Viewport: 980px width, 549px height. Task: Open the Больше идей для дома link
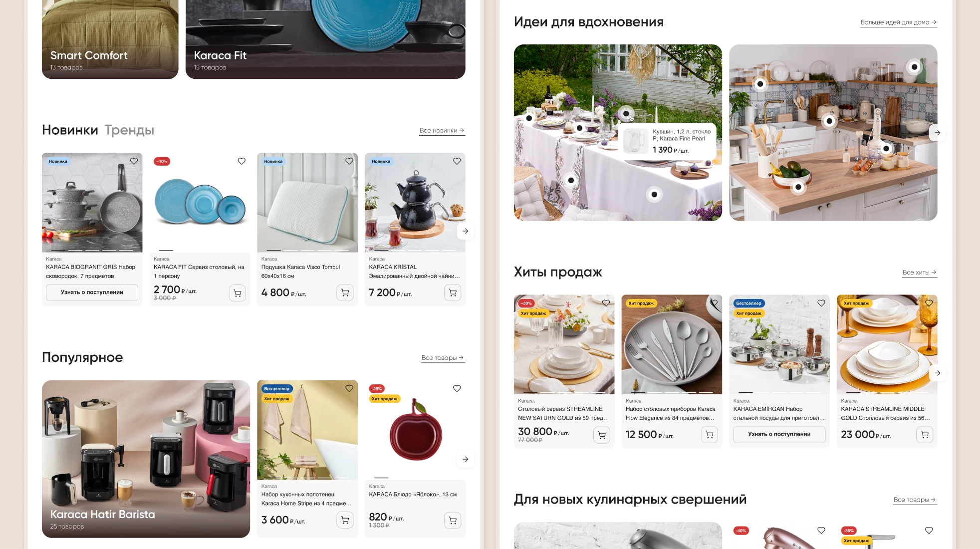pyautogui.click(x=899, y=22)
